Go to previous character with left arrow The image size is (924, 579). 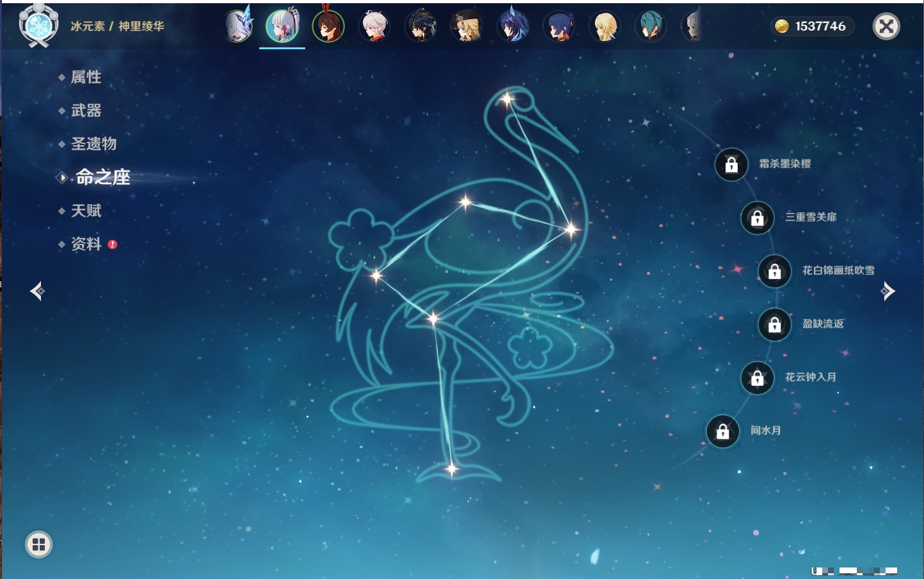(37, 291)
